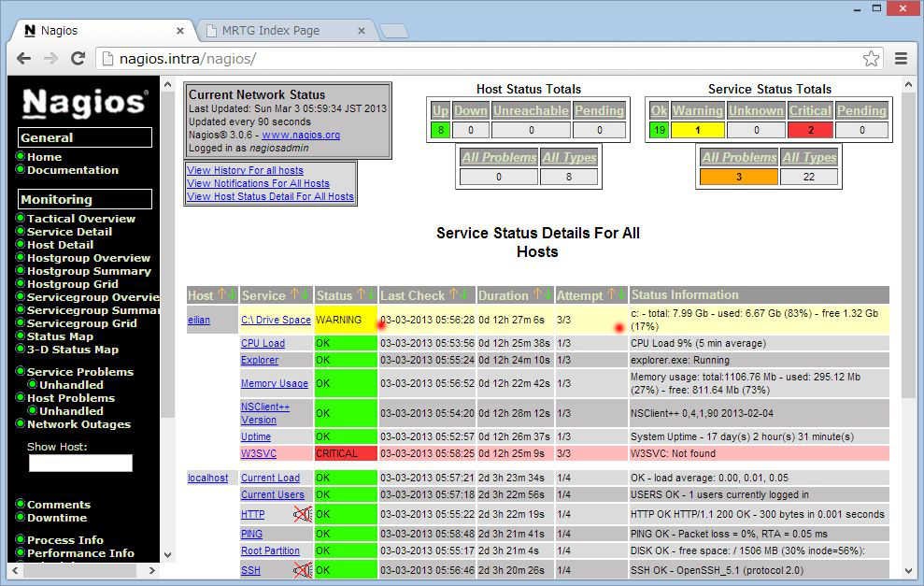The height and width of the screenshot is (586, 924).
Task: Open the www.nagios.org link
Action: click(x=301, y=135)
